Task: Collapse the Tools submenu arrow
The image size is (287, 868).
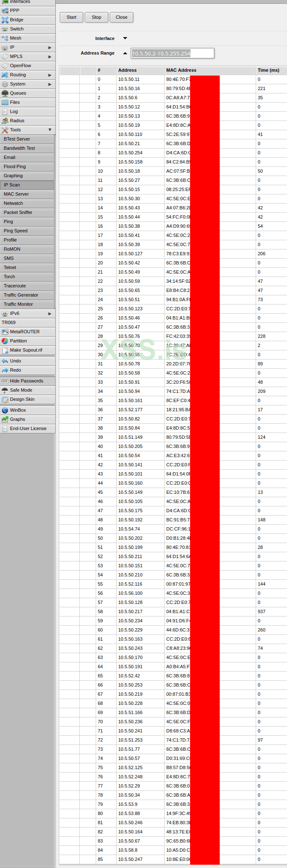Action: (x=50, y=130)
